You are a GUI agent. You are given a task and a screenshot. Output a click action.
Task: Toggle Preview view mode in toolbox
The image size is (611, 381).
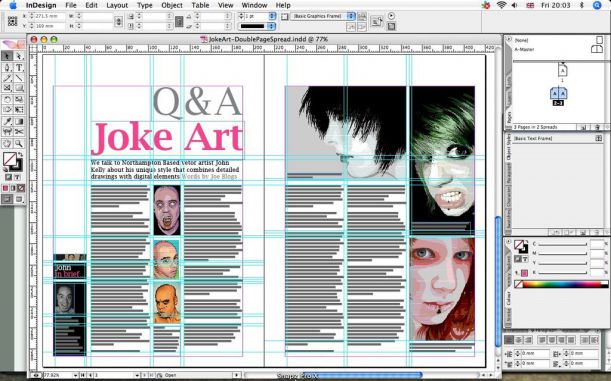pyautogui.click(x=19, y=199)
